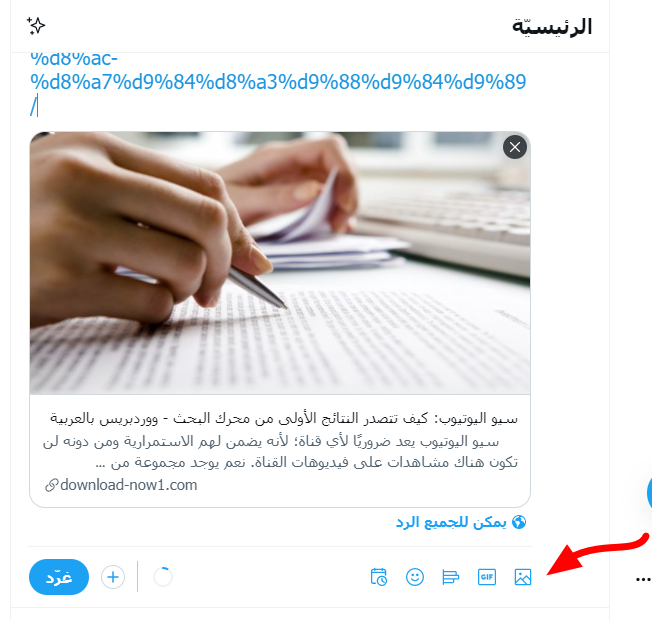
Task: Remove link preview card with X button
Action: coord(515,147)
